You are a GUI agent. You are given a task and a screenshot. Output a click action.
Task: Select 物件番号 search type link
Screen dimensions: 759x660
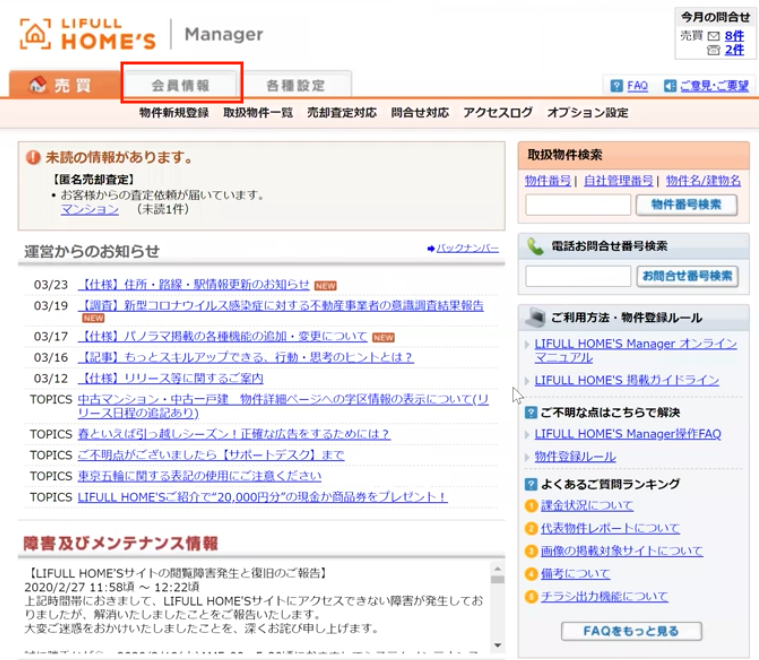[548, 181]
